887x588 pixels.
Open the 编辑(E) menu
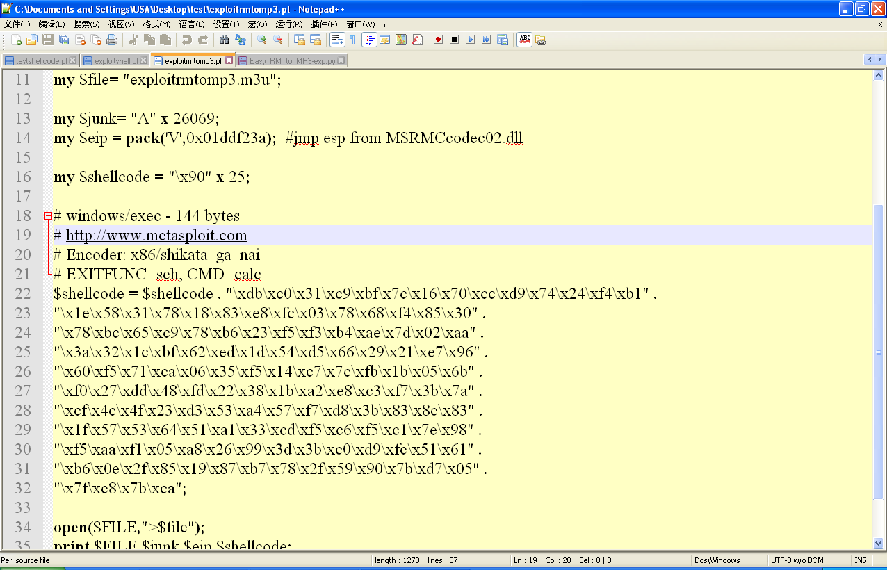(x=51, y=24)
